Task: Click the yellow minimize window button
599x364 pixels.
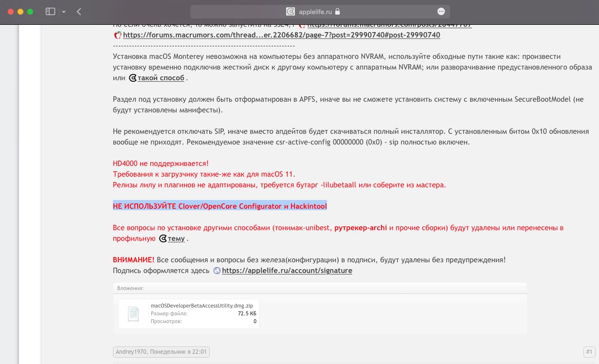Action: click(20, 11)
